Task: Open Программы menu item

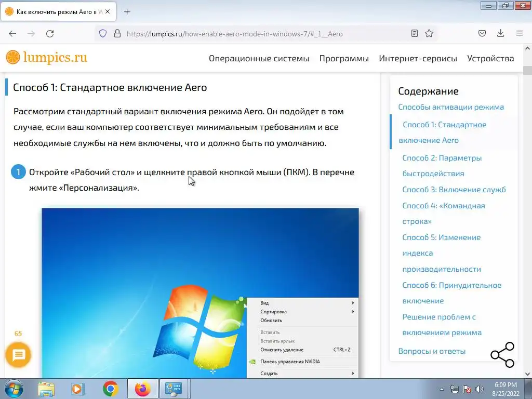Action: tap(344, 58)
